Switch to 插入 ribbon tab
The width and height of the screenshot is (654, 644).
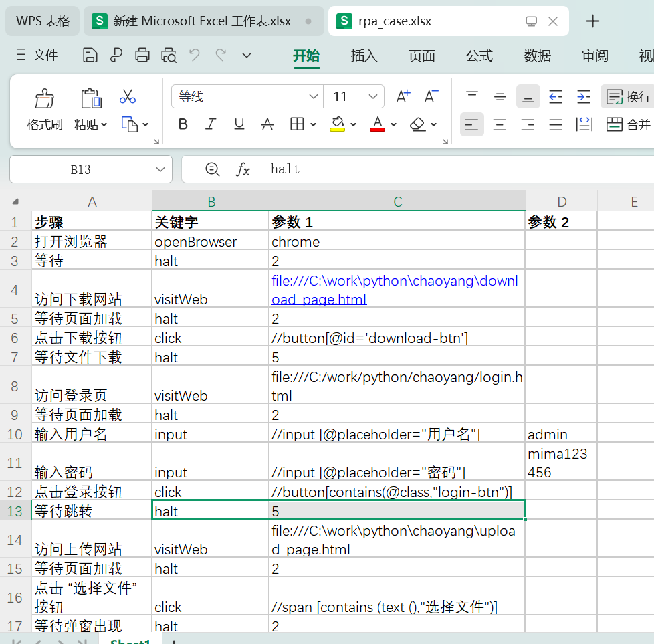[364, 56]
